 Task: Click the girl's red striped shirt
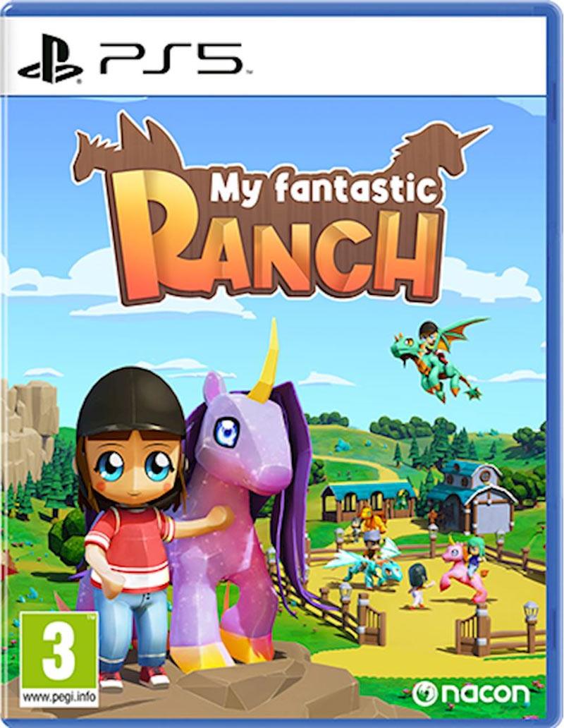(x=131, y=546)
